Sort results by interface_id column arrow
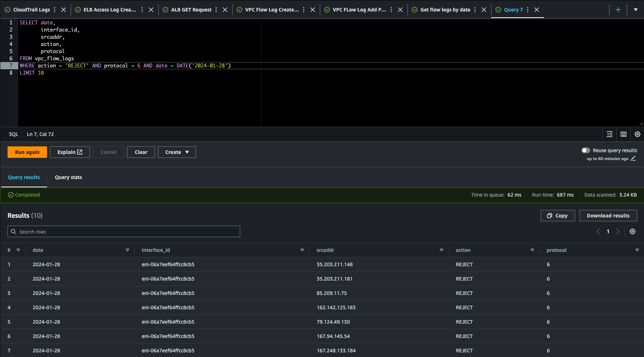This screenshot has width=644, height=357. 302,250
